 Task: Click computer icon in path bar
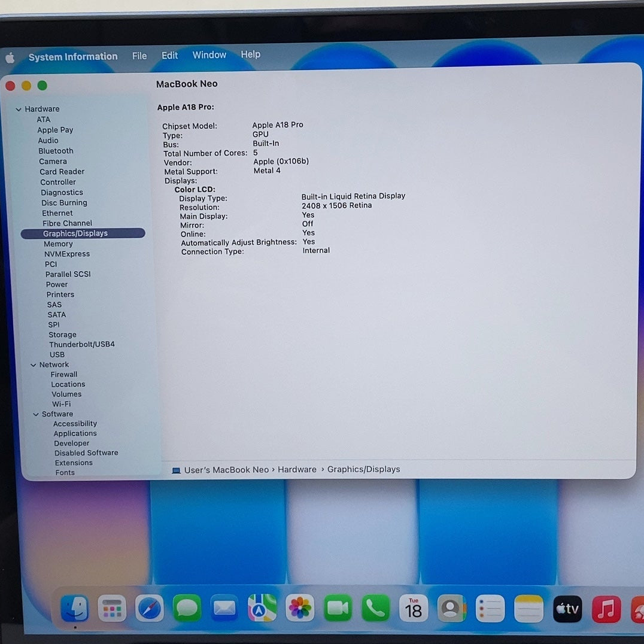[176, 470]
